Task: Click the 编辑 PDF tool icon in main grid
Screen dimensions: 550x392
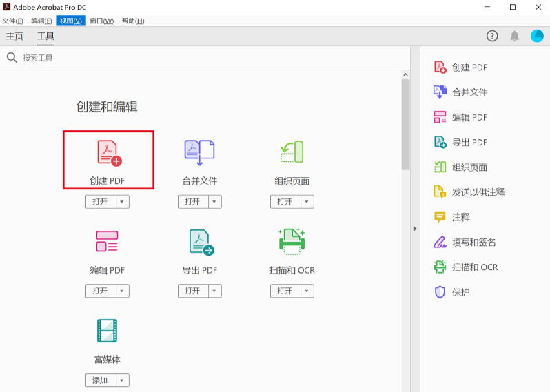Action: click(x=107, y=241)
